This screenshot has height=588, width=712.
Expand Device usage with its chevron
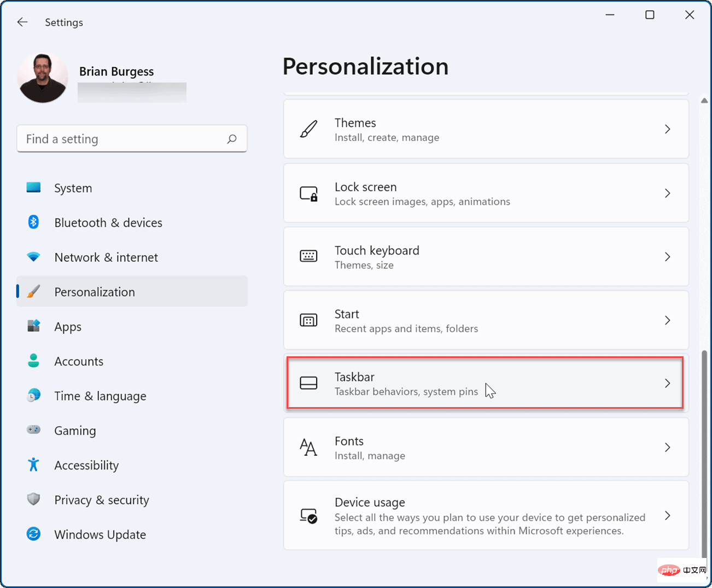click(x=667, y=515)
